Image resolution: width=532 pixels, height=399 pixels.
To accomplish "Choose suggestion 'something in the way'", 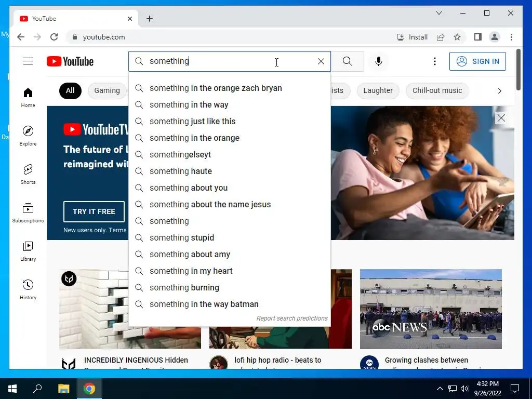I will (x=229, y=105).
